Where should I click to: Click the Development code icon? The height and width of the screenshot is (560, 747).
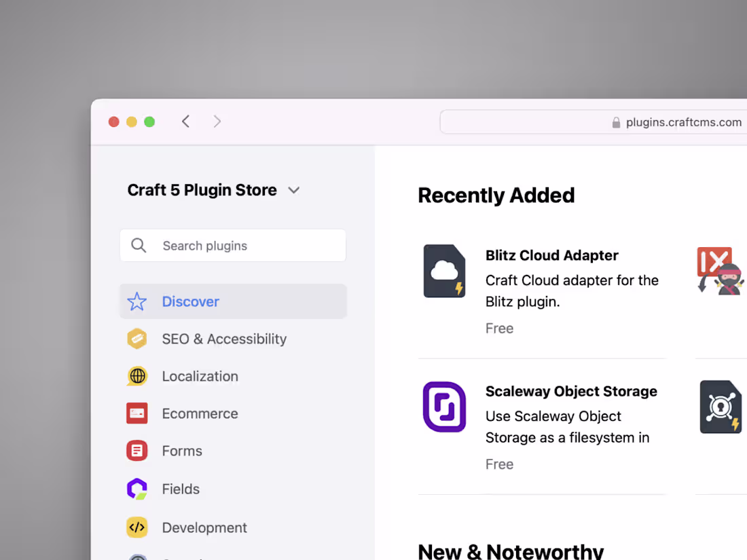137,527
